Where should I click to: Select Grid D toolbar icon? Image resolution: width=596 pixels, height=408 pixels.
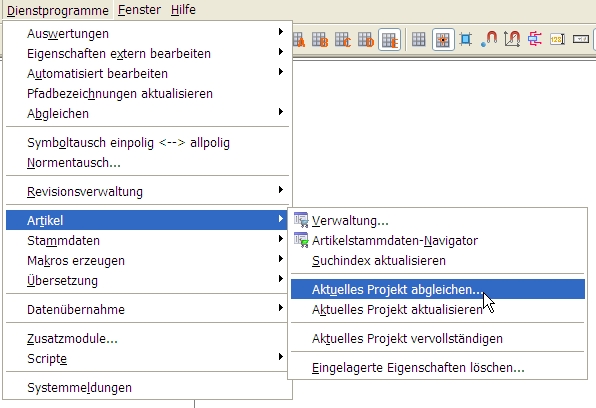pos(366,39)
